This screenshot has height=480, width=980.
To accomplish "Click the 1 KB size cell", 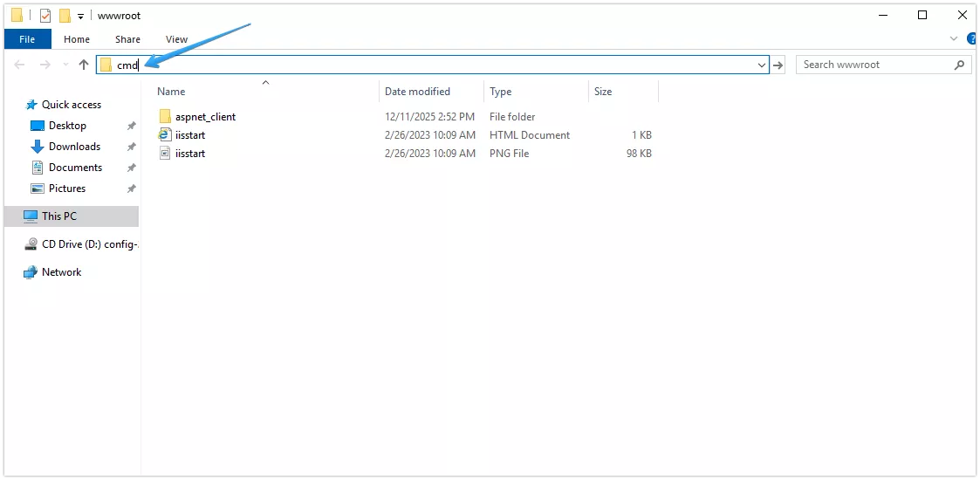I will [x=642, y=135].
